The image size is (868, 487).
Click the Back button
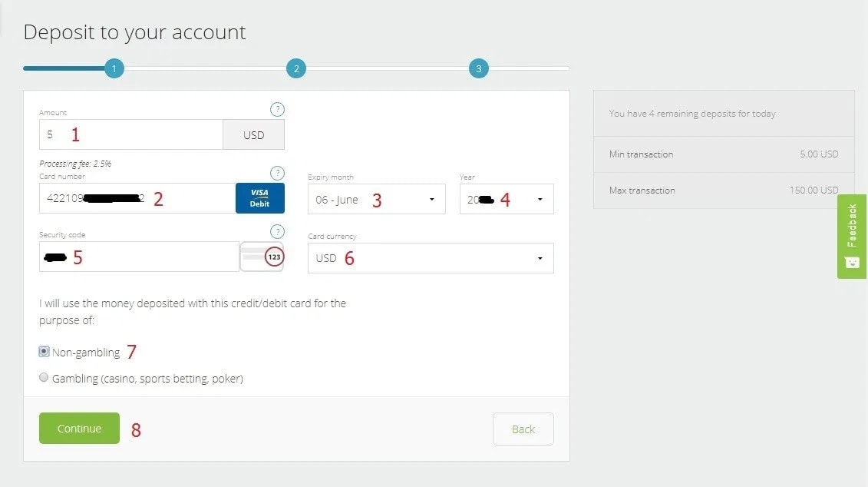(x=523, y=429)
